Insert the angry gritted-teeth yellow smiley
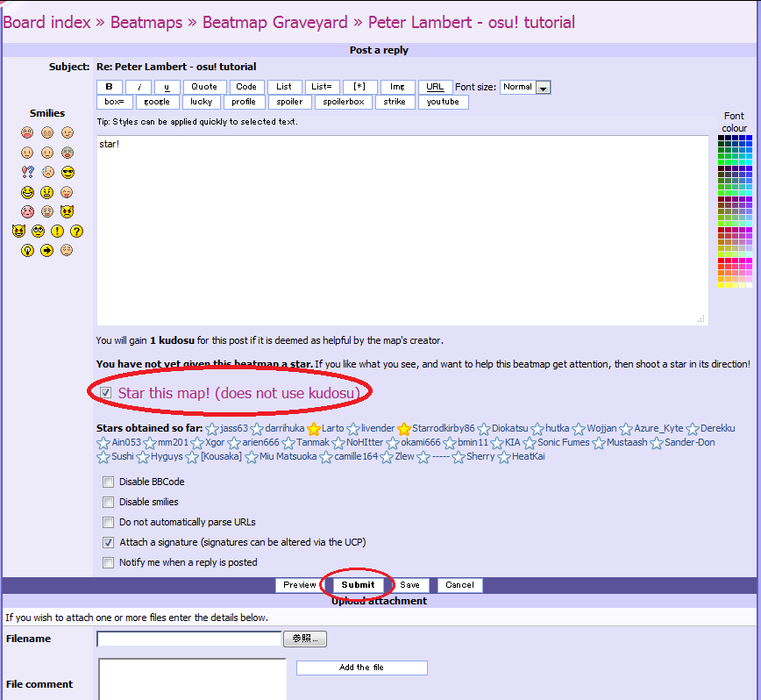This screenshot has height=700, width=761. click(47, 192)
